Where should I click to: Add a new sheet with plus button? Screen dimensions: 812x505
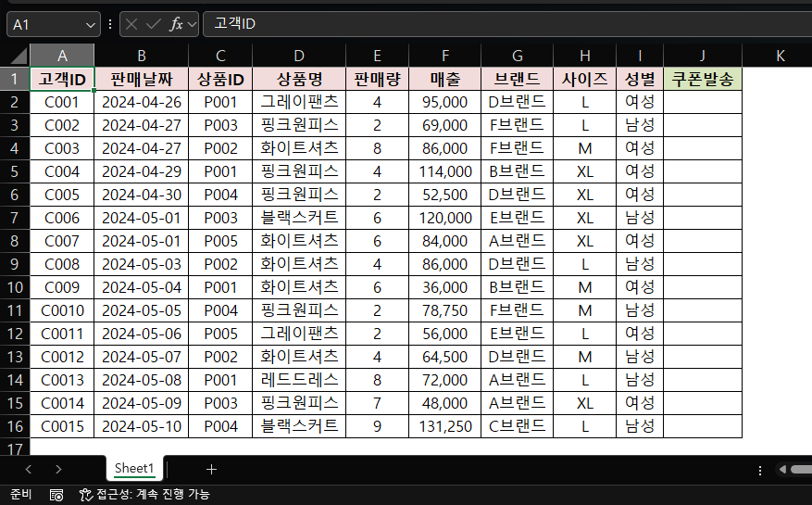pyautogui.click(x=211, y=469)
